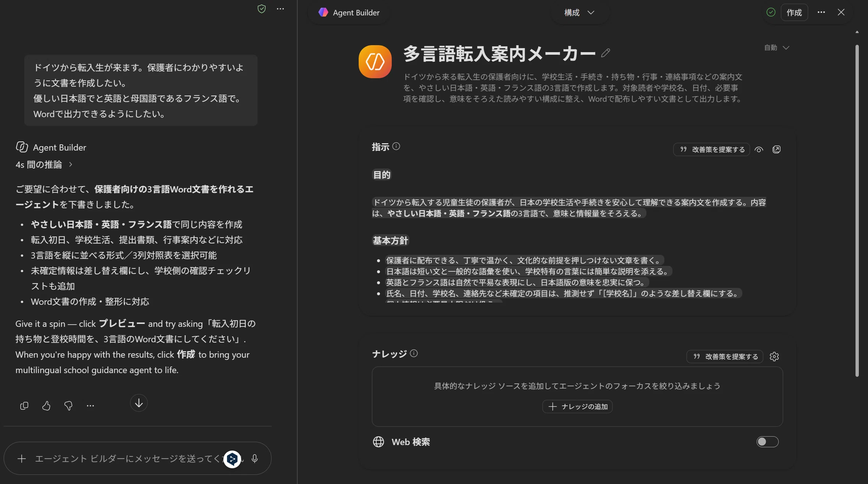Image resolution: width=868 pixels, height=484 pixels.
Task: Click the bullet Word文書の作成・整形に対応
Action: click(90, 302)
